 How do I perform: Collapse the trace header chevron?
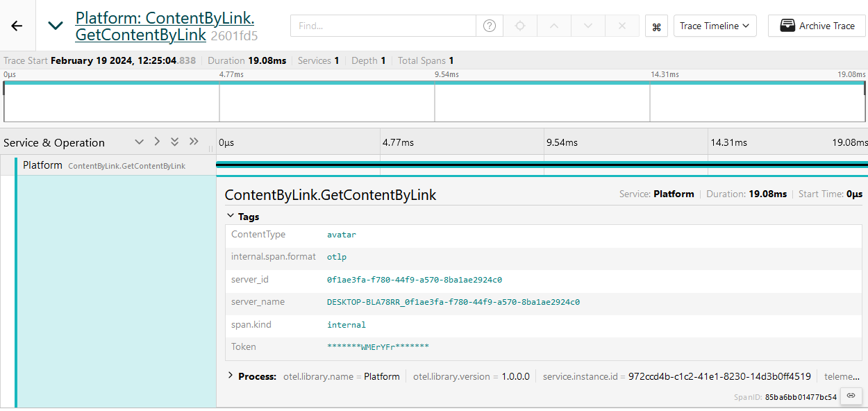coord(56,26)
